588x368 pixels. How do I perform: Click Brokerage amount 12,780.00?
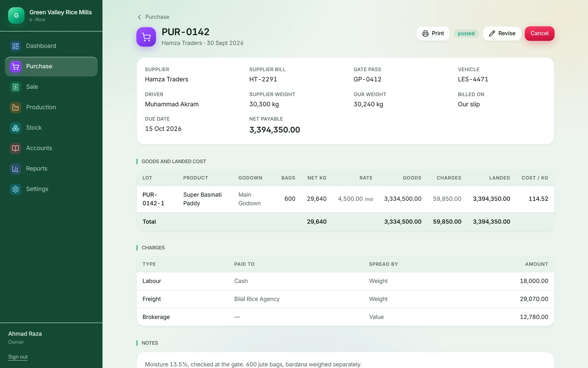(x=534, y=317)
